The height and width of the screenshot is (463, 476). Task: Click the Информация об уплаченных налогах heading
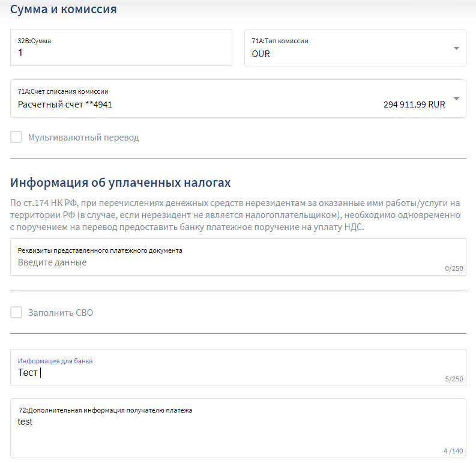pos(121,183)
